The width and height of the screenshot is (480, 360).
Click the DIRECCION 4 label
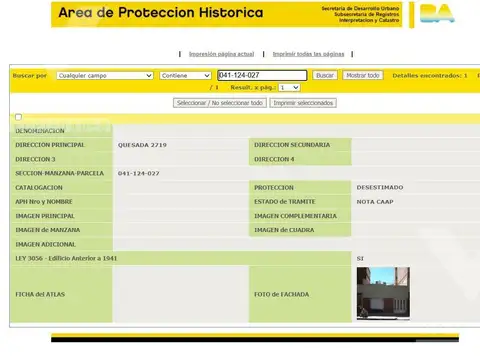click(274, 159)
